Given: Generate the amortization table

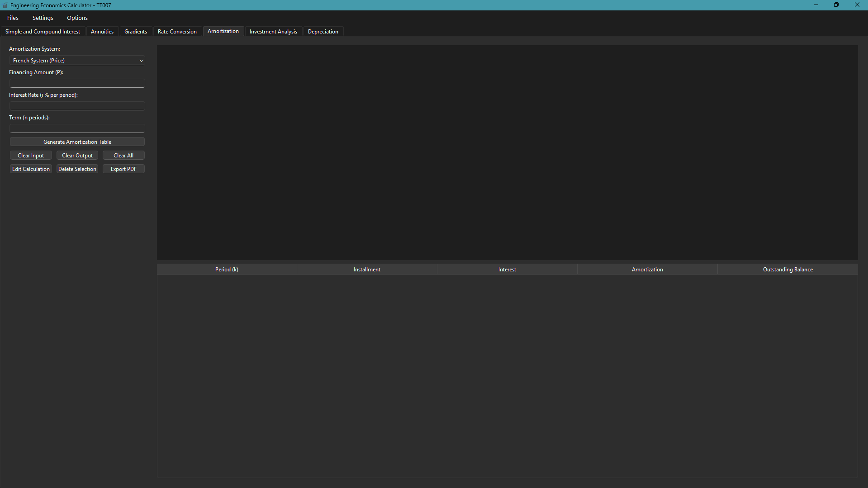Looking at the screenshot, I should click(77, 142).
